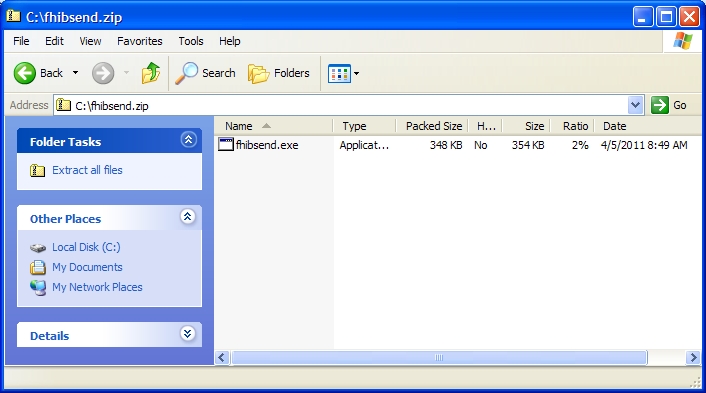Click the Applicat... type cell

[364, 145]
